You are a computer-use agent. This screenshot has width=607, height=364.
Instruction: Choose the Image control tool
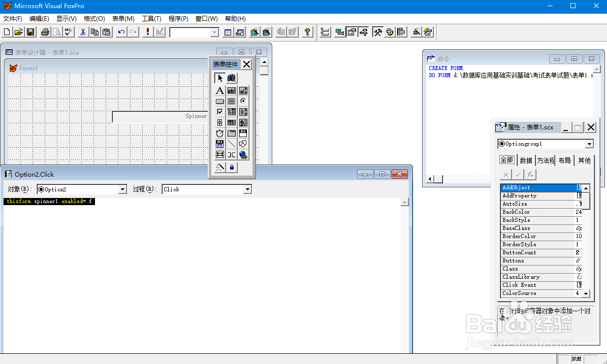(243, 123)
